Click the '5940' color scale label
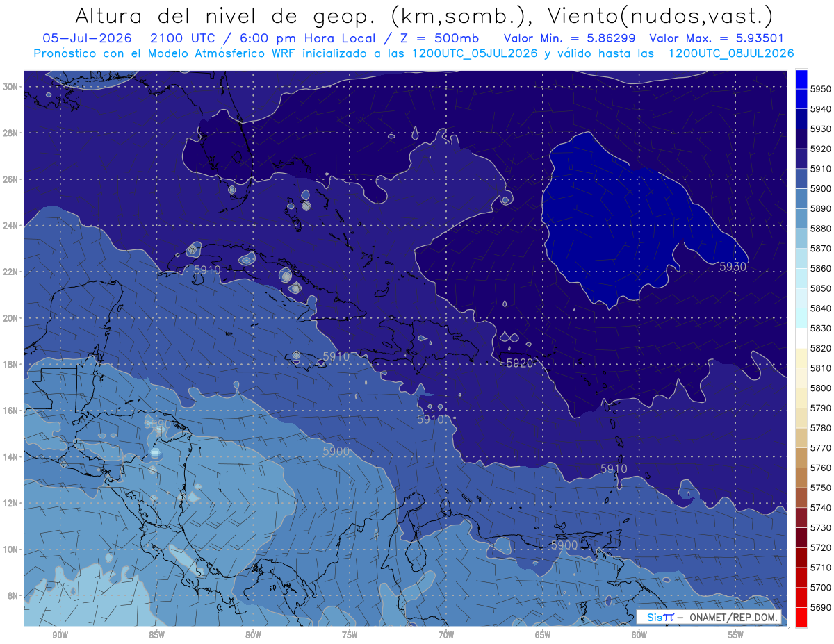The height and width of the screenshot is (644, 834). [x=821, y=109]
